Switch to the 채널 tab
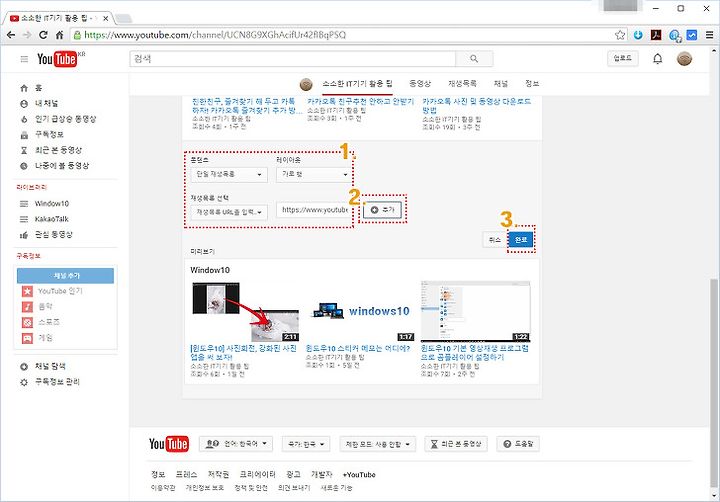720x502 pixels. [501, 84]
